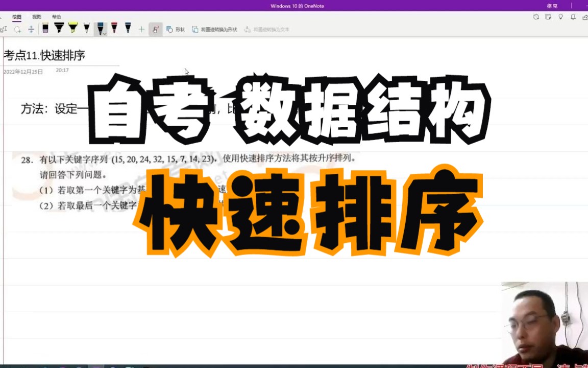This screenshot has height=368, width=588.
Task: Open the lightbulb tips assistant
Action: coord(560,17)
